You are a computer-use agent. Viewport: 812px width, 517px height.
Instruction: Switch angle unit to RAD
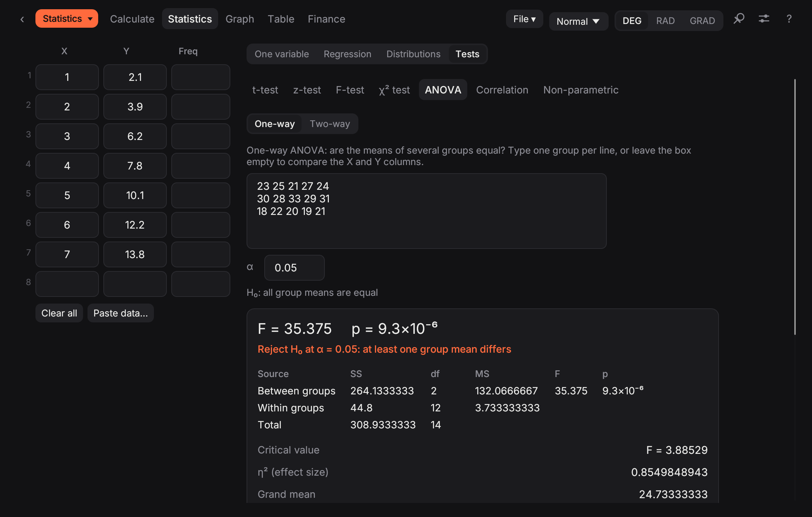pos(665,21)
